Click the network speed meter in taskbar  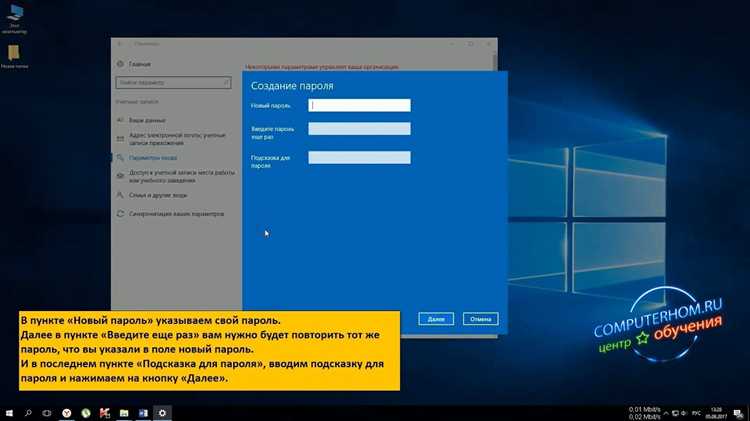[644, 413]
